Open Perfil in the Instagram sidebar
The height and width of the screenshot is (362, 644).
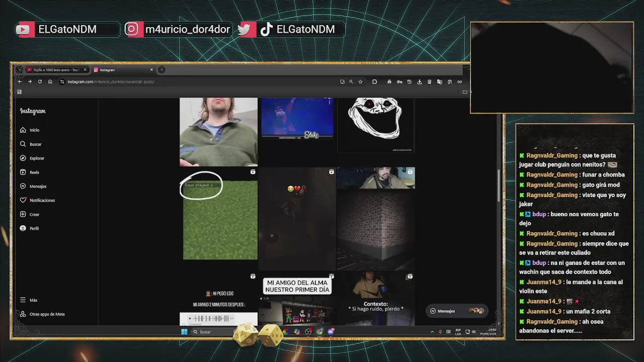point(29,228)
